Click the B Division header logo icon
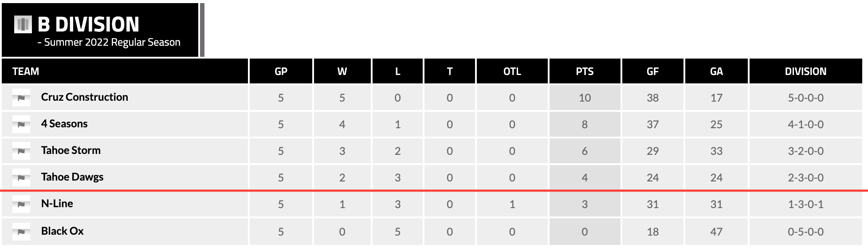868x252 pixels. click(x=23, y=24)
